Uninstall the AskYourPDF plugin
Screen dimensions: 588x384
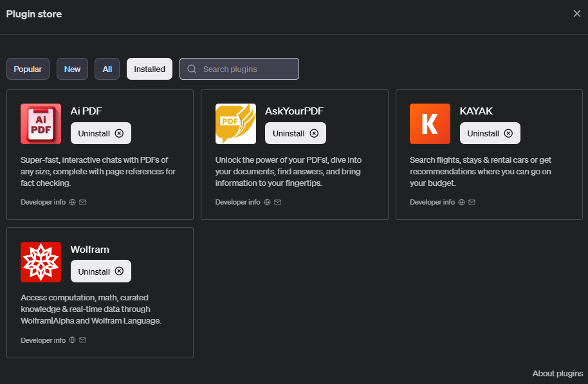click(x=295, y=133)
